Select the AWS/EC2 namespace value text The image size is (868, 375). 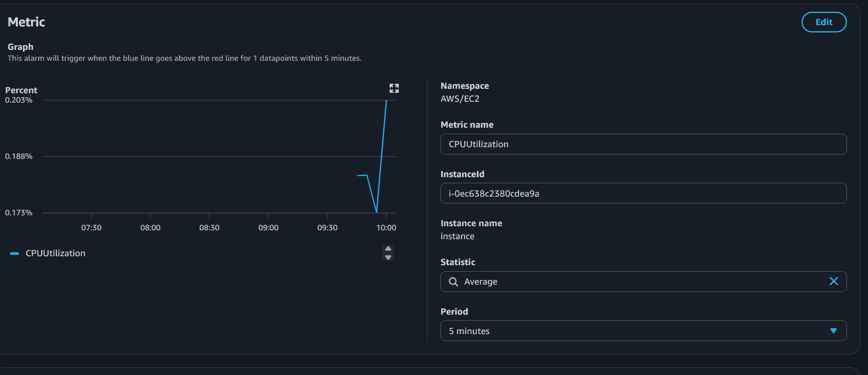pos(460,99)
